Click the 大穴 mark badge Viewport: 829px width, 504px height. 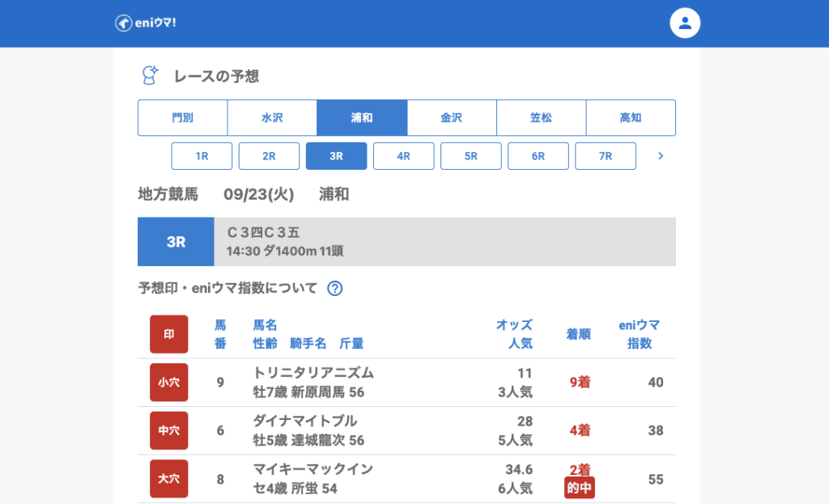coord(168,479)
